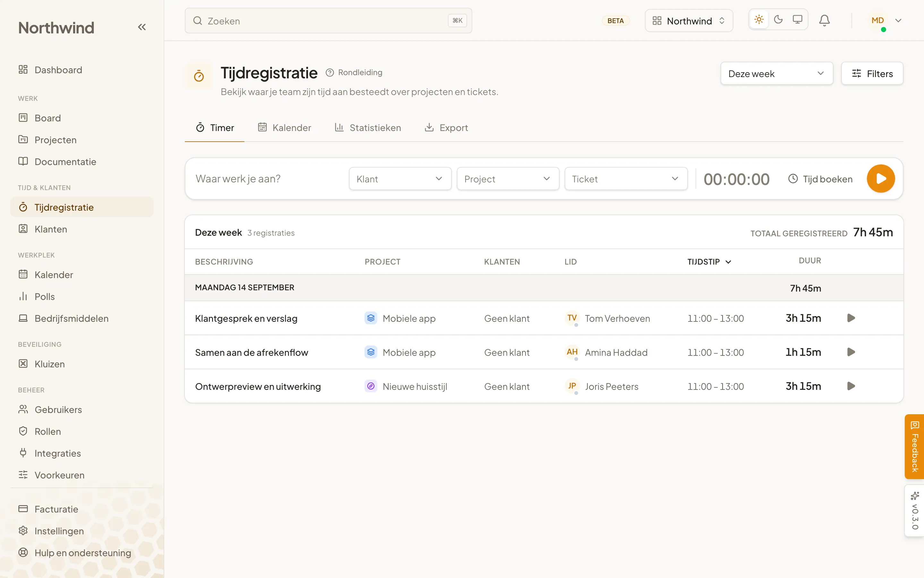Open the Feedback side tab
The image size is (924, 578).
pos(914,446)
